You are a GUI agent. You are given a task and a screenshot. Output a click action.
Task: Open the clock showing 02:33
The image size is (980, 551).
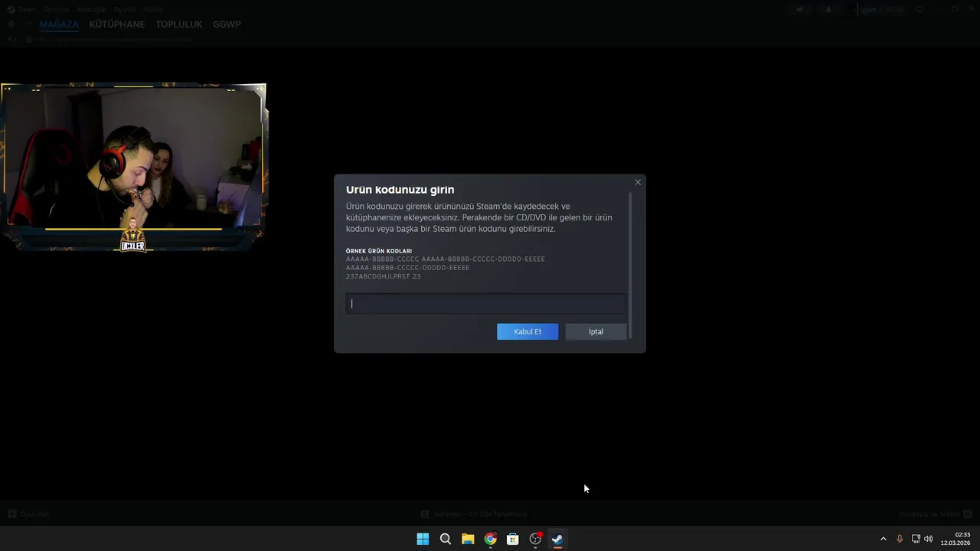(x=955, y=539)
